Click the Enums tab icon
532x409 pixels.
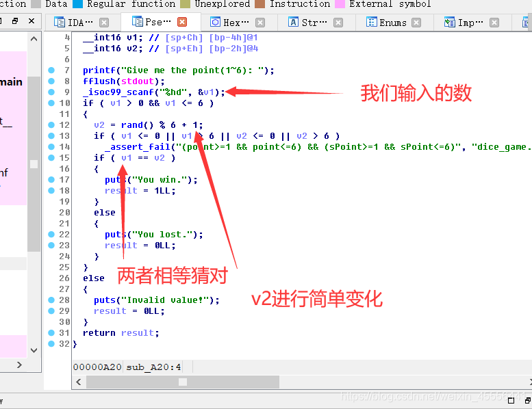tap(372, 23)
